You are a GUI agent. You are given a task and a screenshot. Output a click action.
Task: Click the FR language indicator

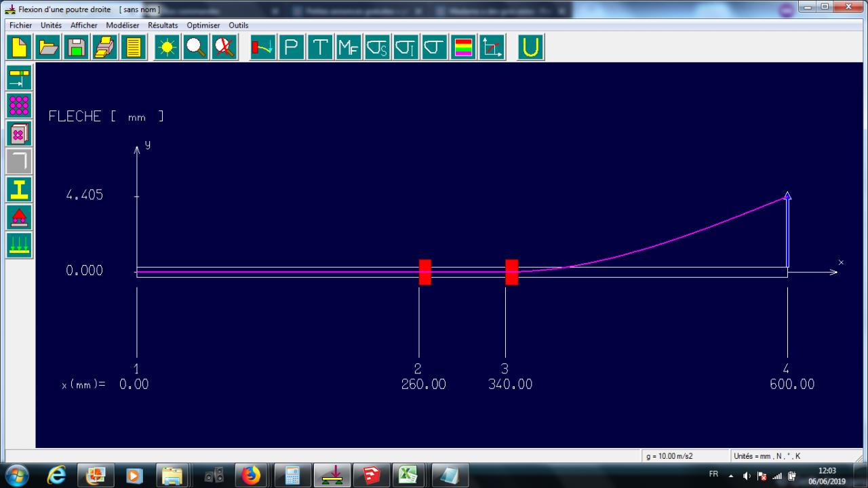pyautogui.click(x=713, y=474)
